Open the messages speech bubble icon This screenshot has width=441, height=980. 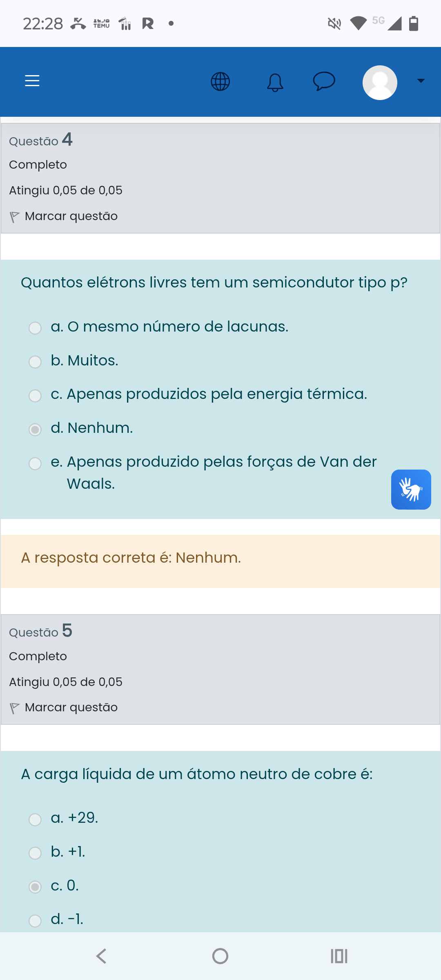point(324,81)
